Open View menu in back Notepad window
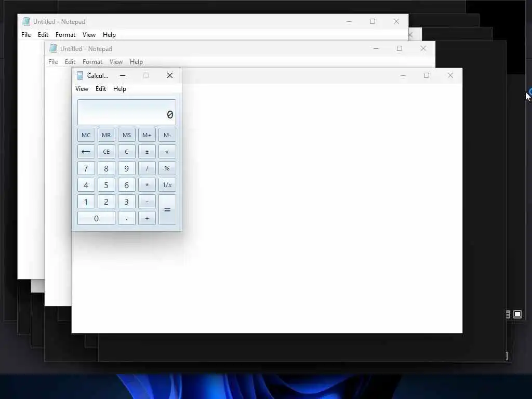 point(89,35)
